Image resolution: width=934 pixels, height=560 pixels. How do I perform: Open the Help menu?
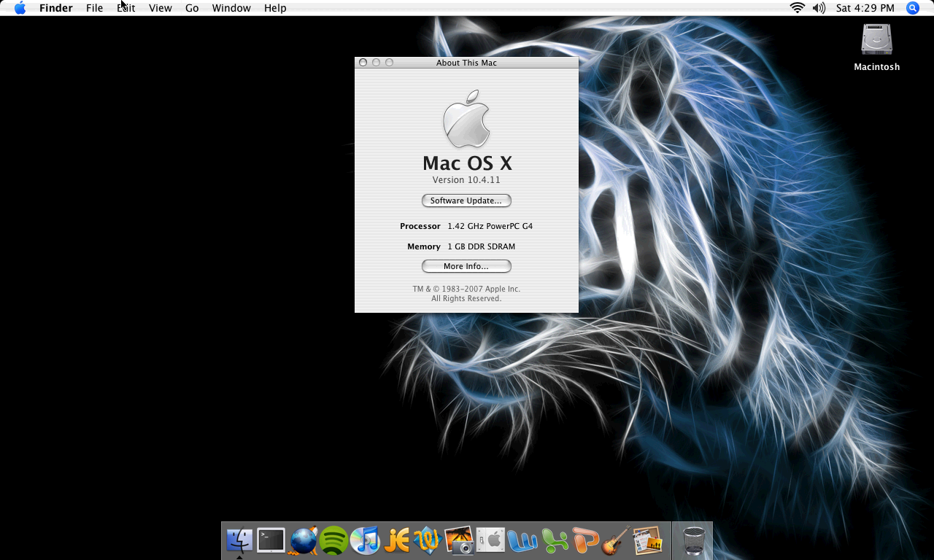click(275, 8)
